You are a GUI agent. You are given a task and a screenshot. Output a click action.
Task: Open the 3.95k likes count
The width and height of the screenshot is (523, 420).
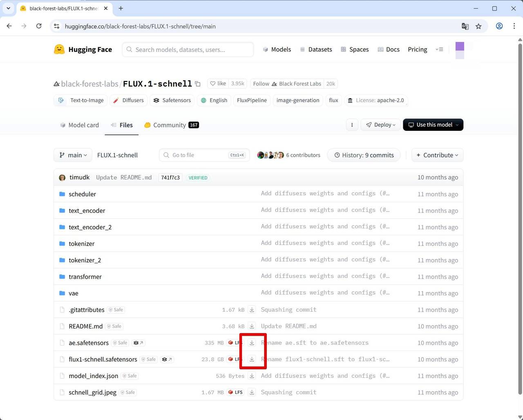pyautogui.click(x=237, y=84)
